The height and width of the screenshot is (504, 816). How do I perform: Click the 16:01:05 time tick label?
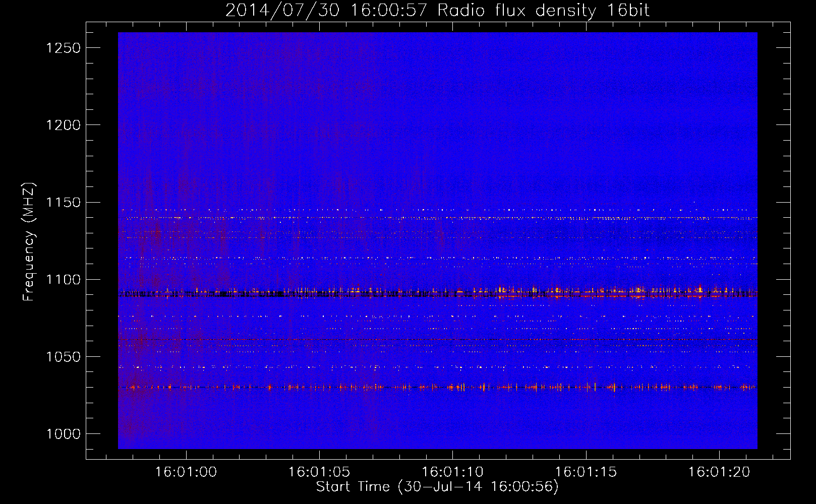click(319, 472)
